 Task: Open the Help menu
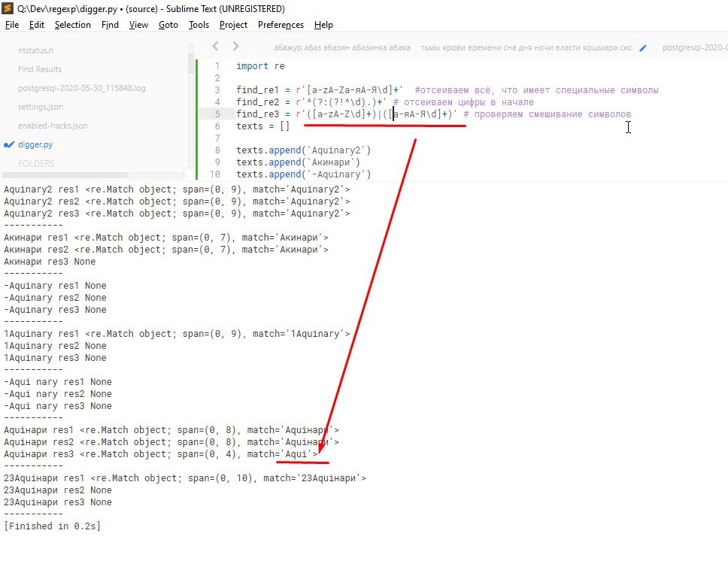(323, 25)
